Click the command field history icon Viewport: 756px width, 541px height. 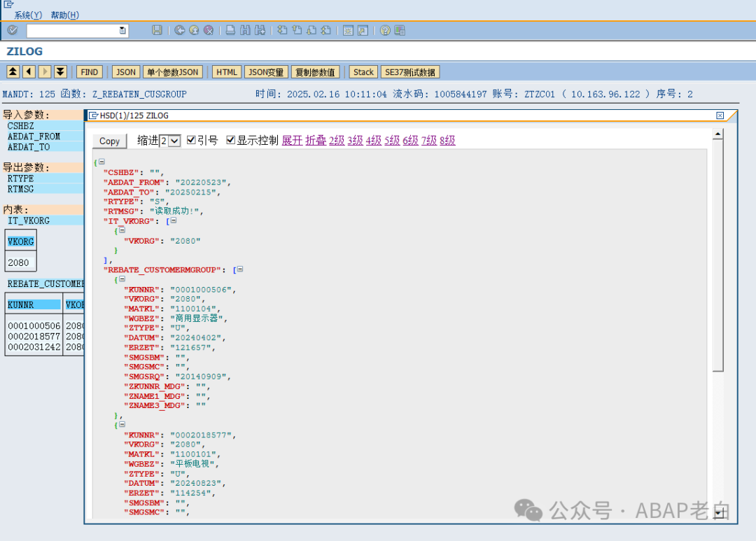pyautogui.click(x=122, y=30)
